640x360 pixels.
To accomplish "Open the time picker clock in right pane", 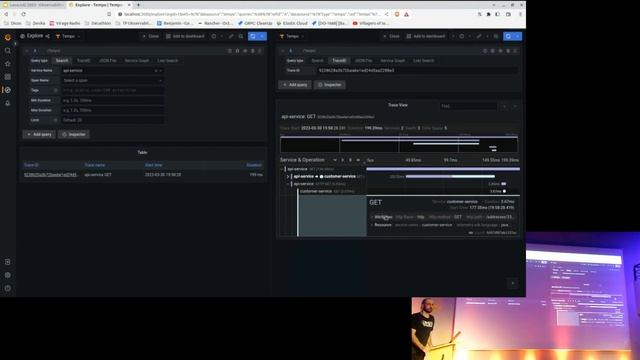I will (x=462, y=36).
